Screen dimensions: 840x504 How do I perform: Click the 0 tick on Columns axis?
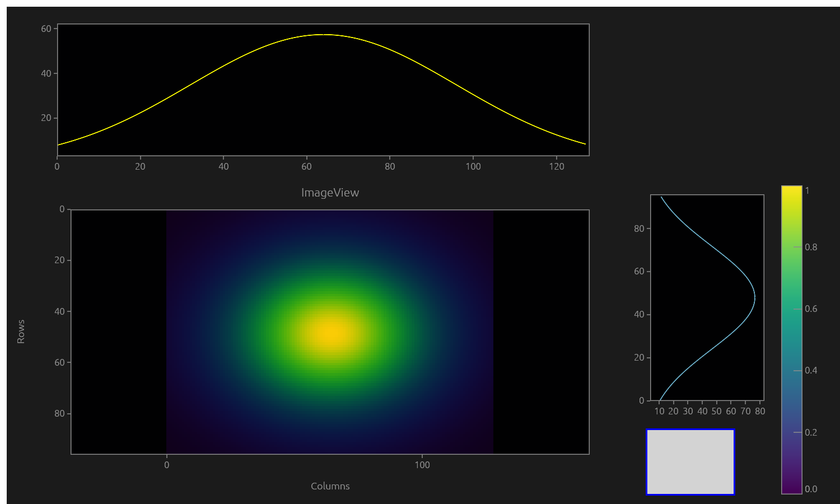point(166,465)
